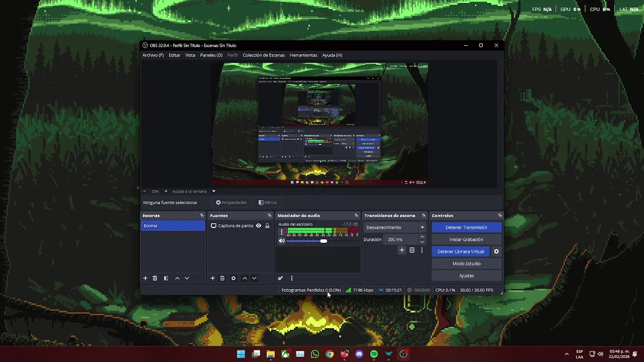
Task: Select Escena in scenes list
Action: click(173, 226)
